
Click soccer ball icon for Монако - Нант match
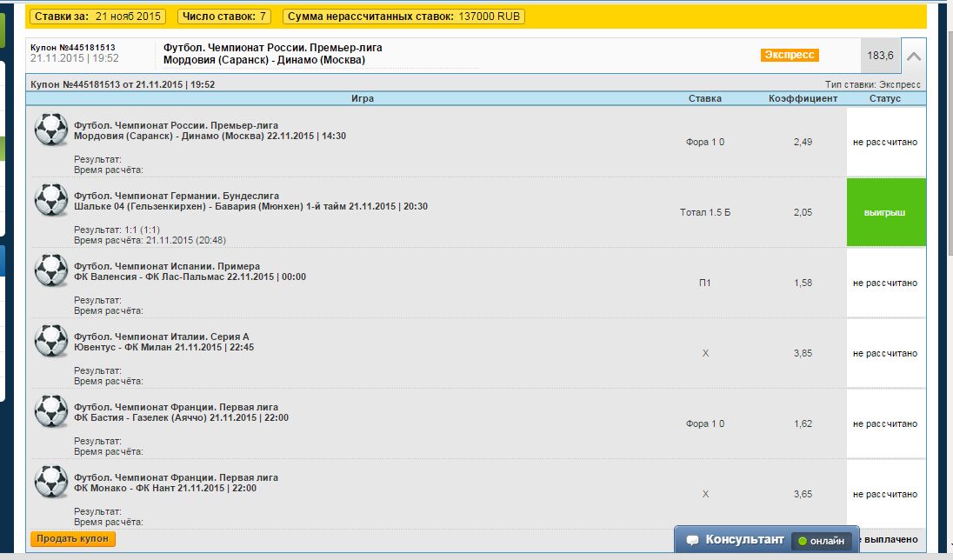coord(51,482)
